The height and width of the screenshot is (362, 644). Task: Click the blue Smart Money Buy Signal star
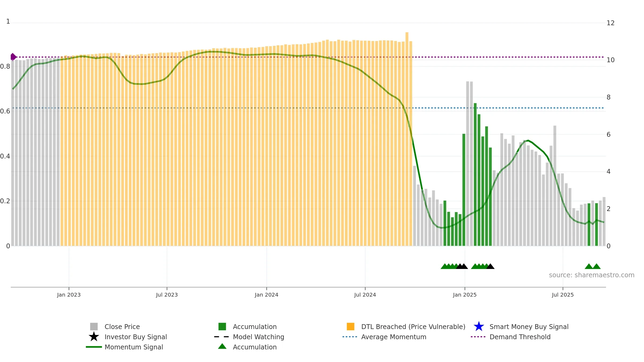[479, 327]
